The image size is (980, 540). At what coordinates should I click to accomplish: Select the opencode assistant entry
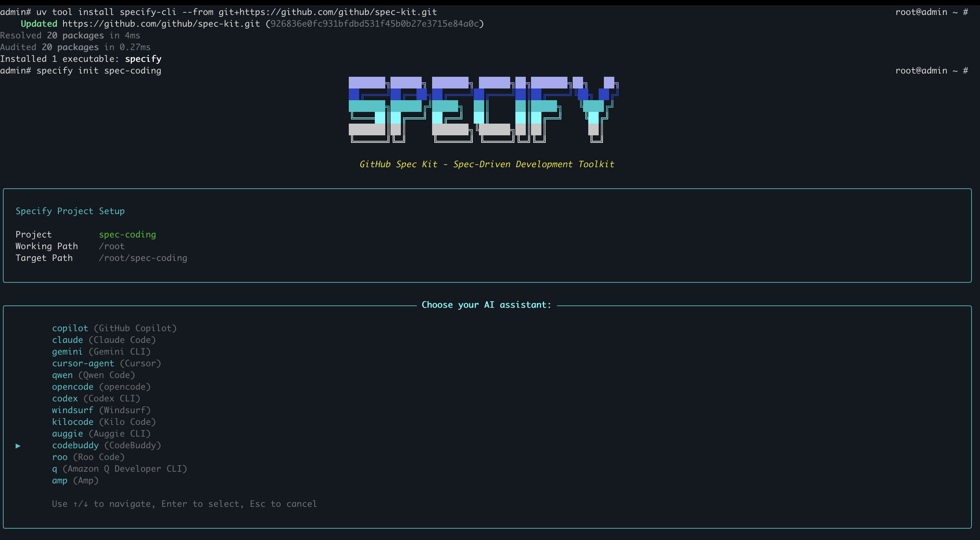pyautogui.click(x=101, y=387)
